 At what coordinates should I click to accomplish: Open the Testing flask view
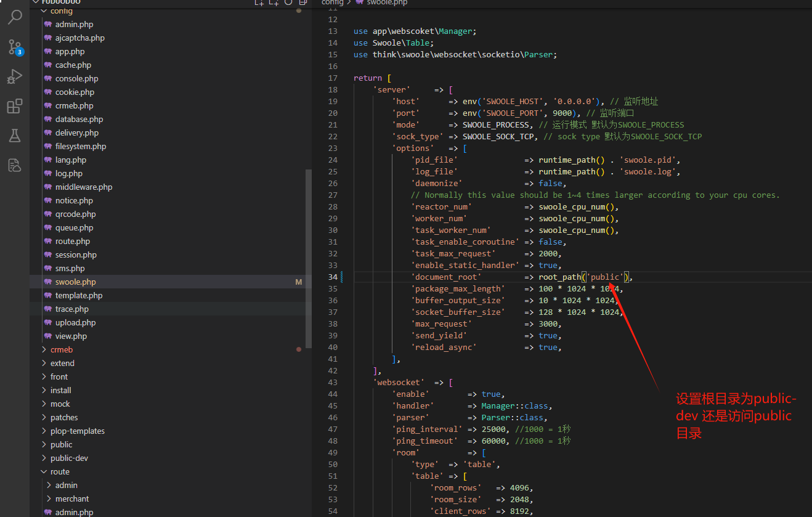tap(15, 136)
